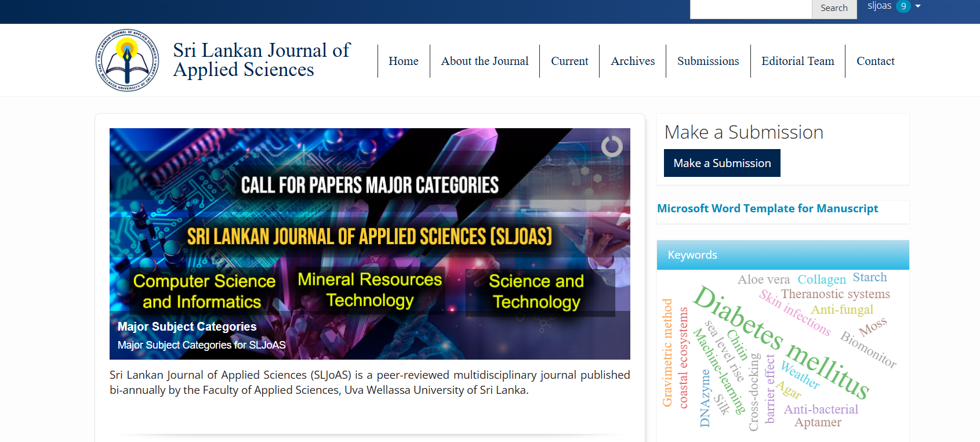
Task: Open the Contact page
Action: pos(875,61)
